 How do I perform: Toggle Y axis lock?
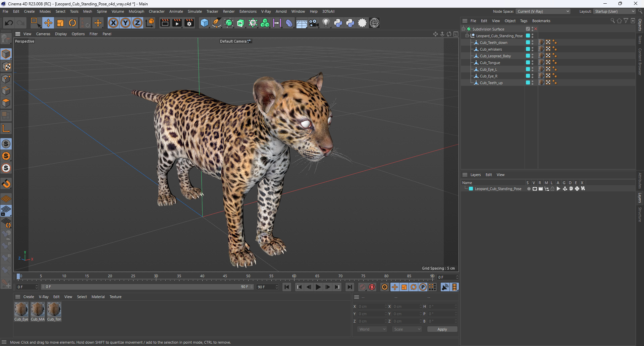tap(125, 23)
